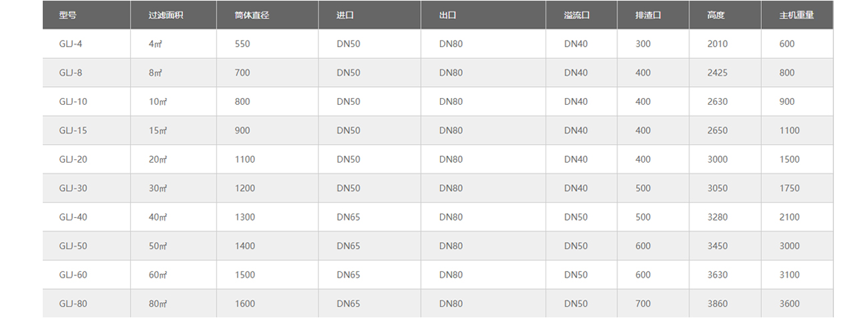Click the 8㎡ filter area cell
This screenshot has width=868, height=318.
tap(156, 73)
